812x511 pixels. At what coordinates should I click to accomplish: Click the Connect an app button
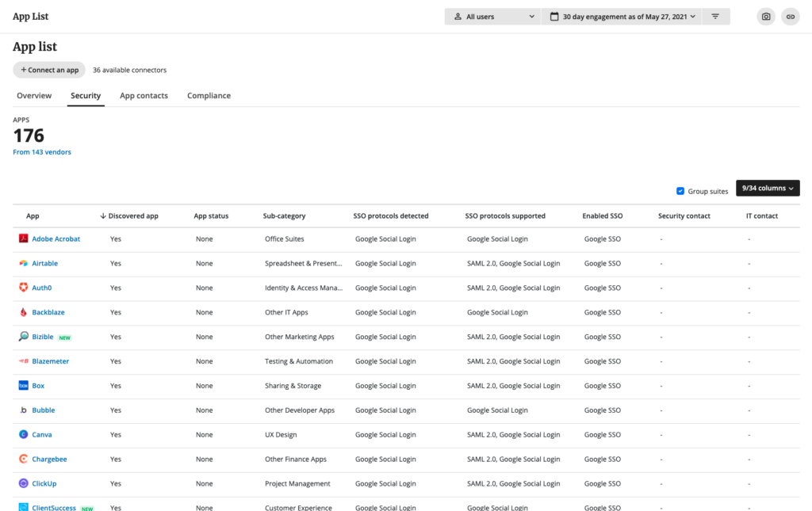(49, 70)
